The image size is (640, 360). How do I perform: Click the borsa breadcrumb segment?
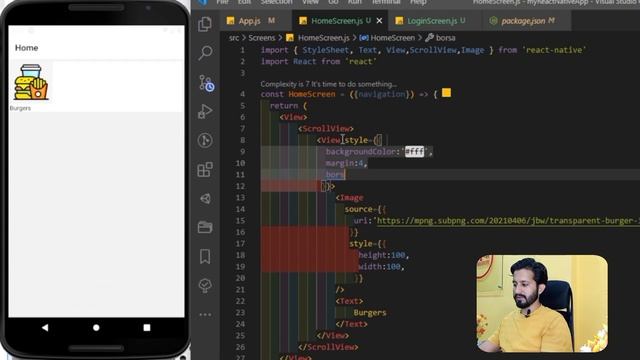pyautogui.click(x=440, y=38)
